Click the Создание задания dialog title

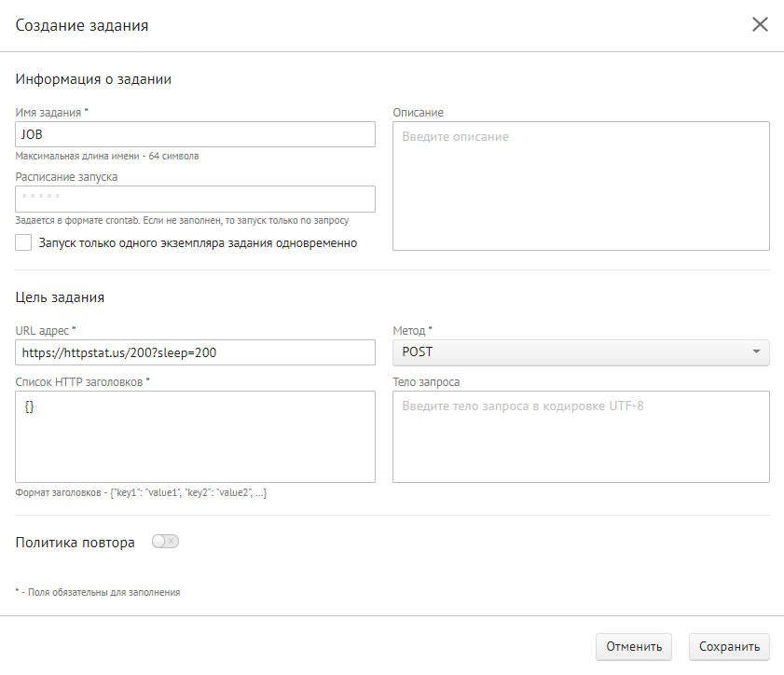(82, 25)
